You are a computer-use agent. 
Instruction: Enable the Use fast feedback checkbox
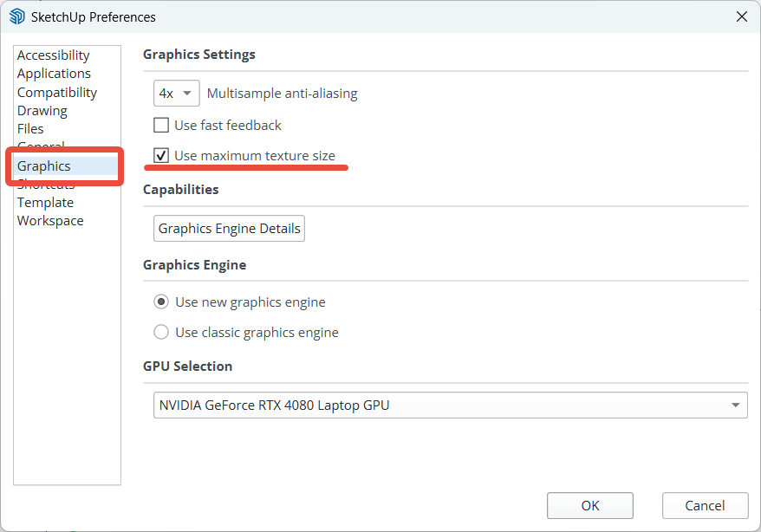click(161, 126)
